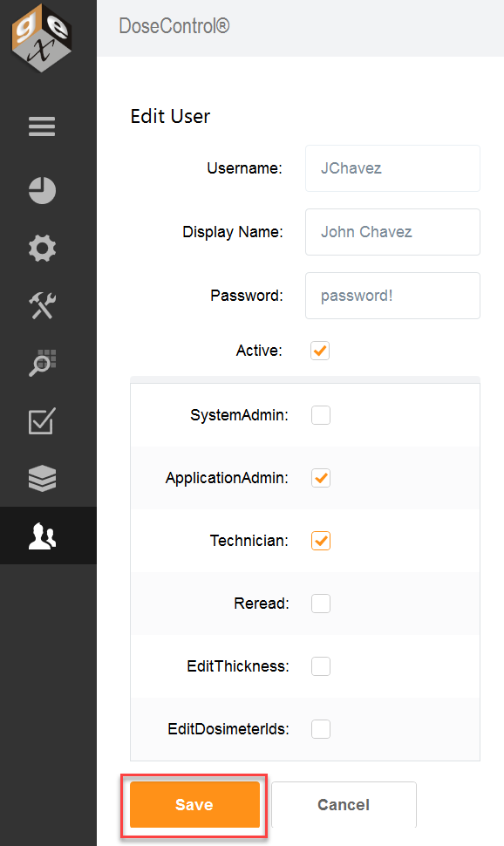This screenshot has width=504, height=846.
Task: Open the hamburger menu icon
Action: (42, 126)
